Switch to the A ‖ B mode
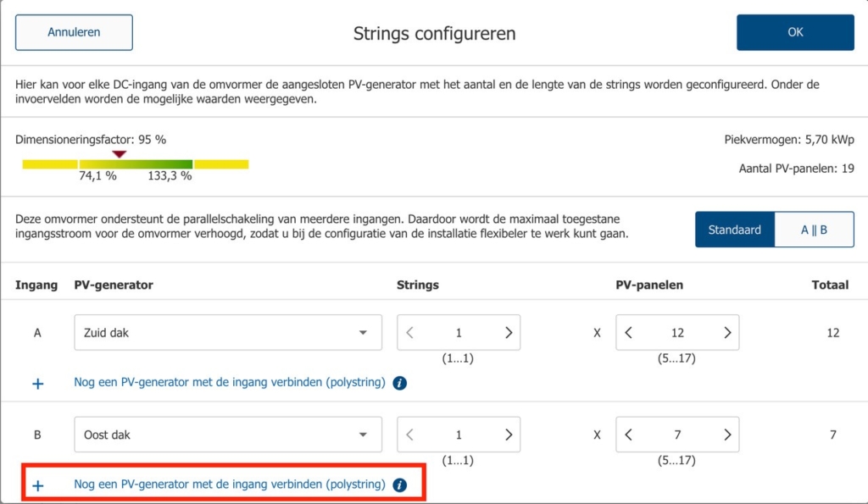This screenshot has width=868, height=504. tap(815, 229)
